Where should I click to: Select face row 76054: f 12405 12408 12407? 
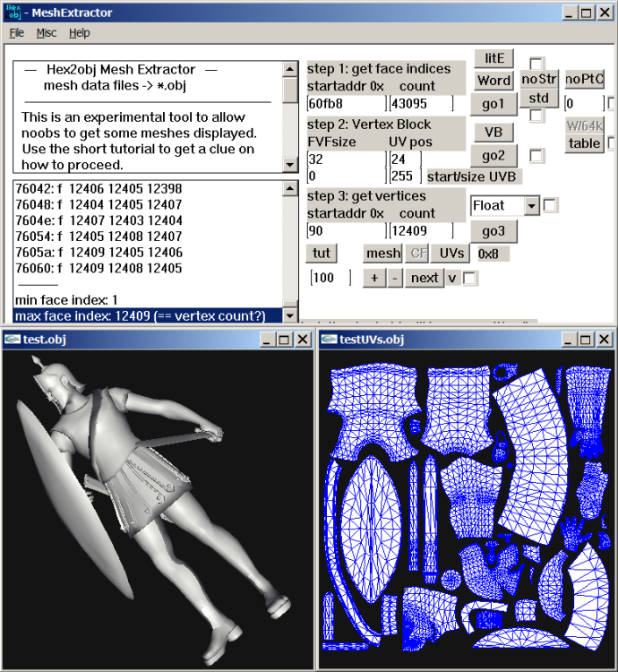pyautogui.click(x=148, y=237)
